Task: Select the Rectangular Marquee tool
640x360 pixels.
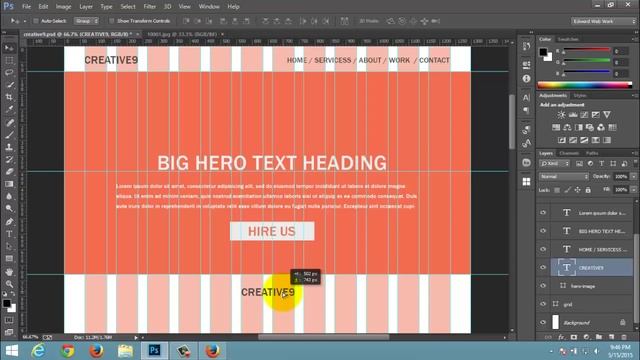Action: (9, 60)
